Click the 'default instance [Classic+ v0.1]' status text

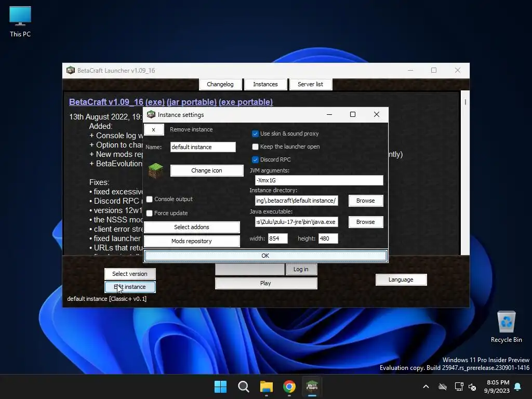point(107,299)
